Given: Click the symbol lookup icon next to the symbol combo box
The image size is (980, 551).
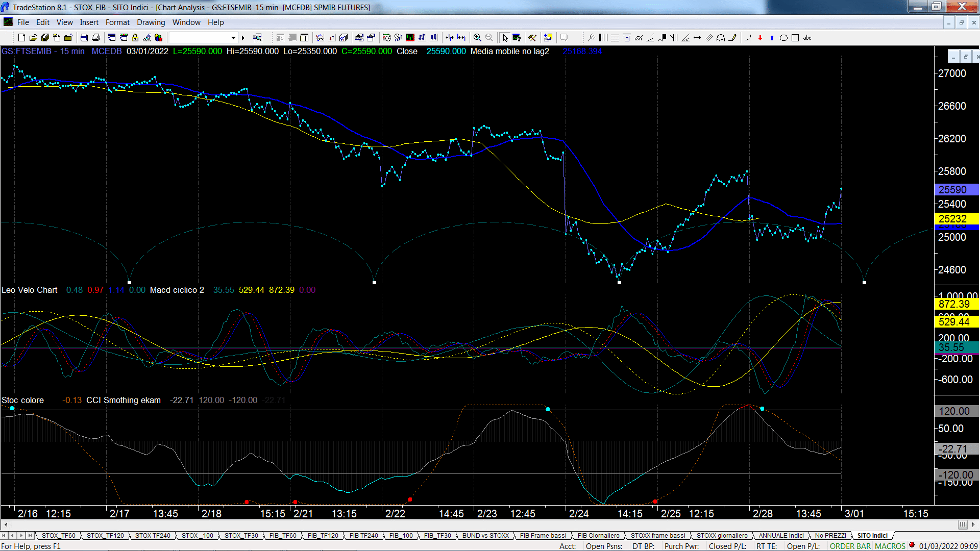Looking at the screenshot, I should (257, 38).
